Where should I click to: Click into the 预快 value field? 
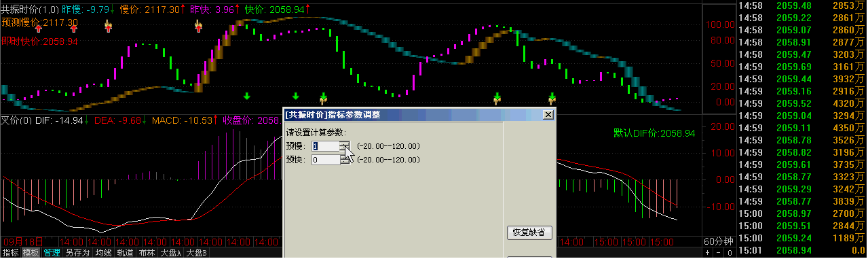coord(325,160)
